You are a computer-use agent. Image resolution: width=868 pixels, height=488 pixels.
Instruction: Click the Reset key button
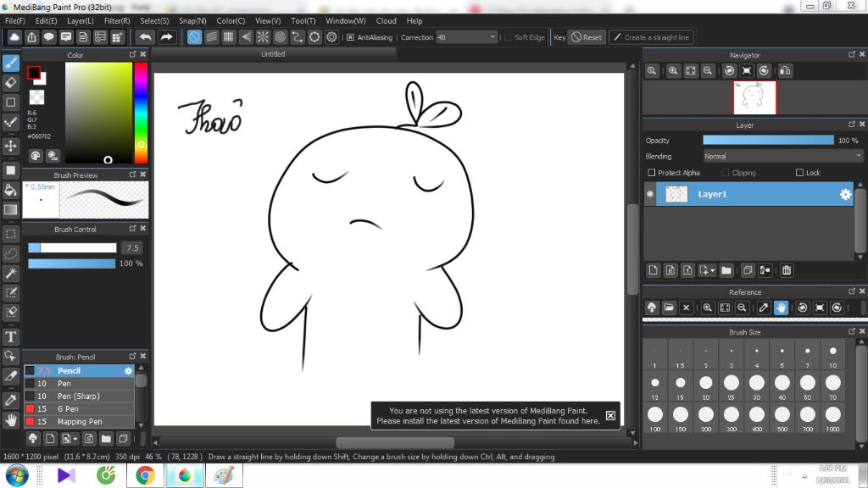pos(587,37)
